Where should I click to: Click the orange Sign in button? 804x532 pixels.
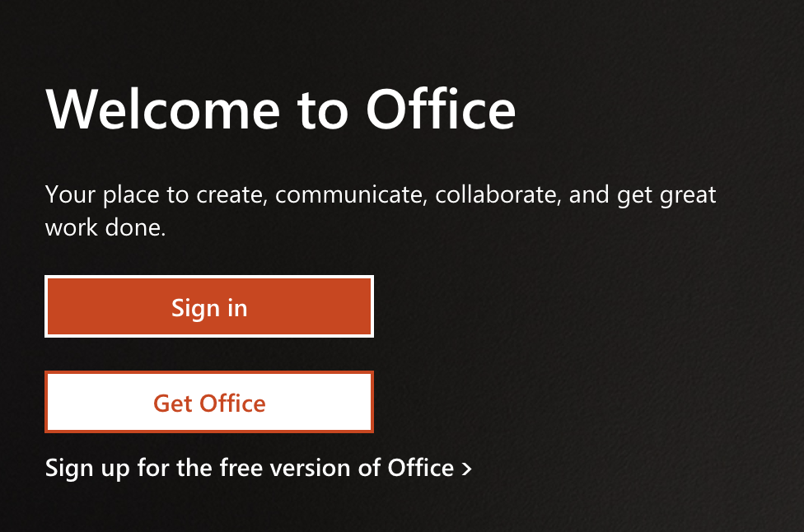[x=209, y=306]
